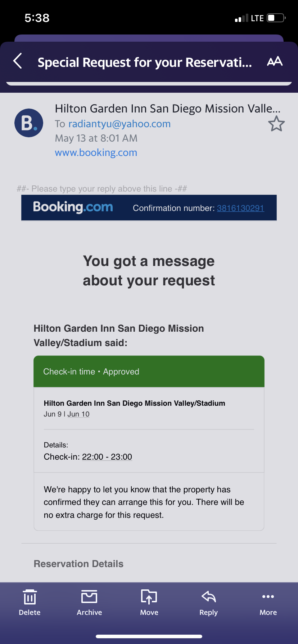Move email to another folder
The width and height of the screenshot is (298, 644).
click(149, 603)
